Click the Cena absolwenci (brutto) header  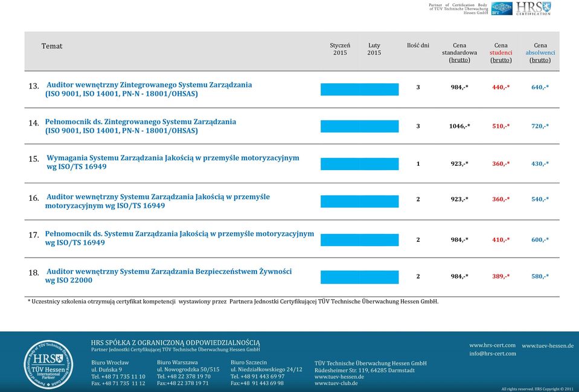point(540,52)
